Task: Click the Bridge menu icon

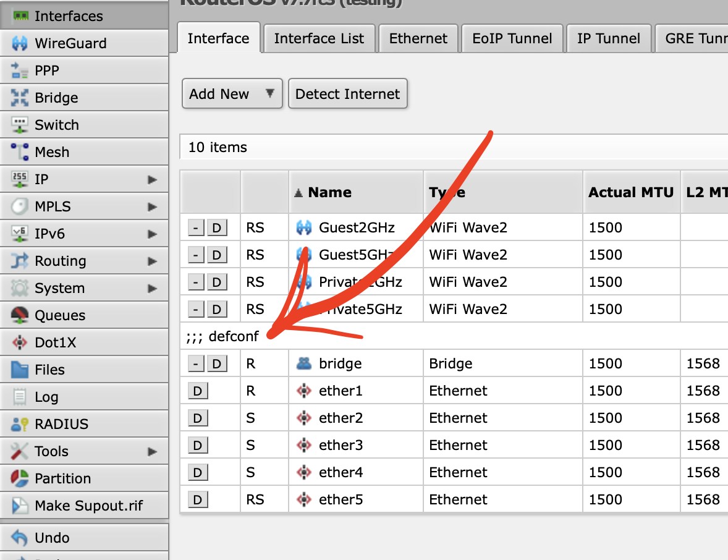Action: coord(20,98)
